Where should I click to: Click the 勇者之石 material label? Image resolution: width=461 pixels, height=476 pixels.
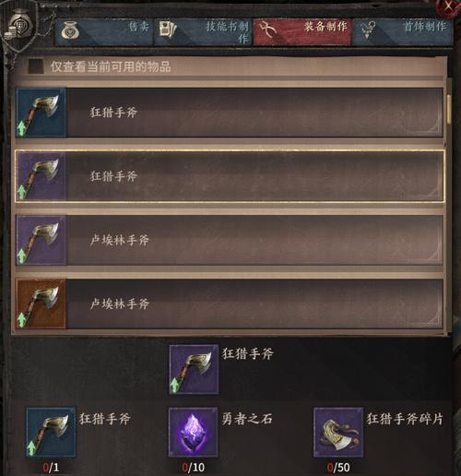click(x=247, y=419)
